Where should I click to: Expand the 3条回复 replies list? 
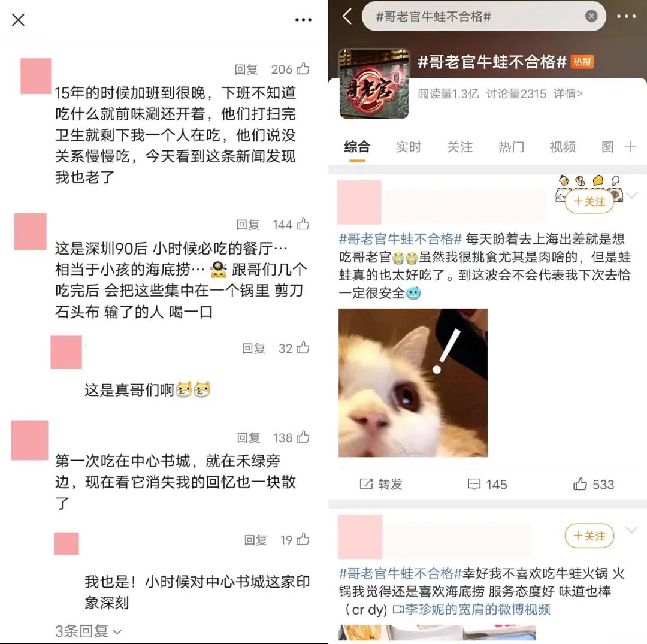[x=88, y=631]
